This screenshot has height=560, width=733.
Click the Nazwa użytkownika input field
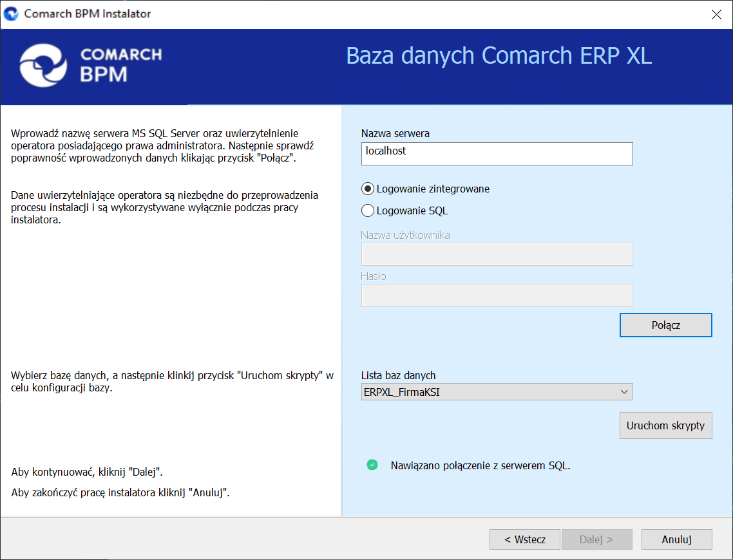point(497,254)
